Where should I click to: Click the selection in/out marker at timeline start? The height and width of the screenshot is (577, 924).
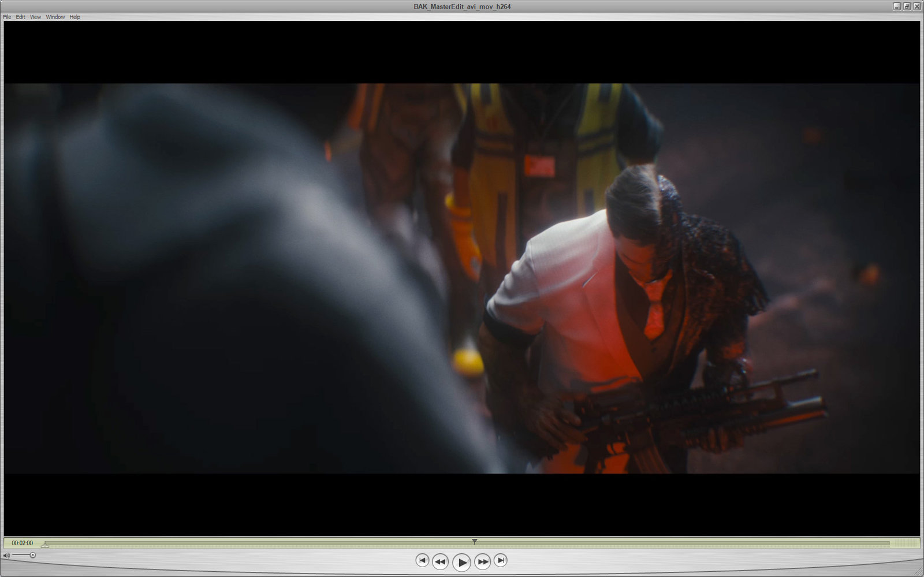[45, 545]
